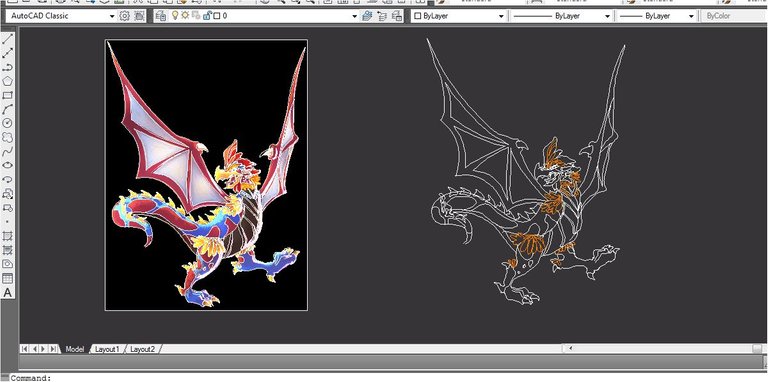Select the traced dragon line drawing
This screenshot has width=768, height=382.
pyautogui.click(x=527, y=171)
